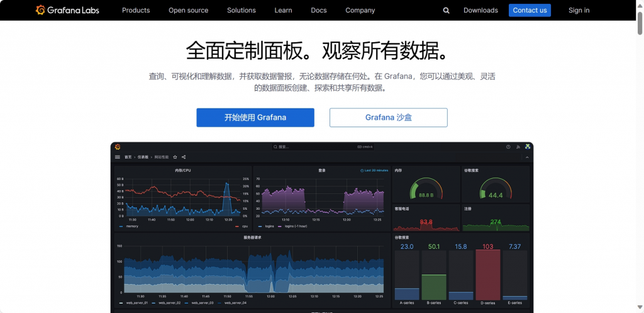644x313 pixels.
Task: Click the 内存/CPU panel title
Action: coord(183,170)
